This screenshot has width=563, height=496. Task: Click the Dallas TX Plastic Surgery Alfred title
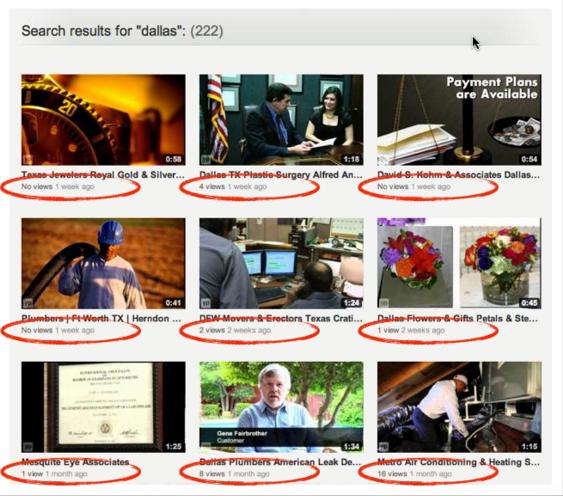[x=281, y=175]
